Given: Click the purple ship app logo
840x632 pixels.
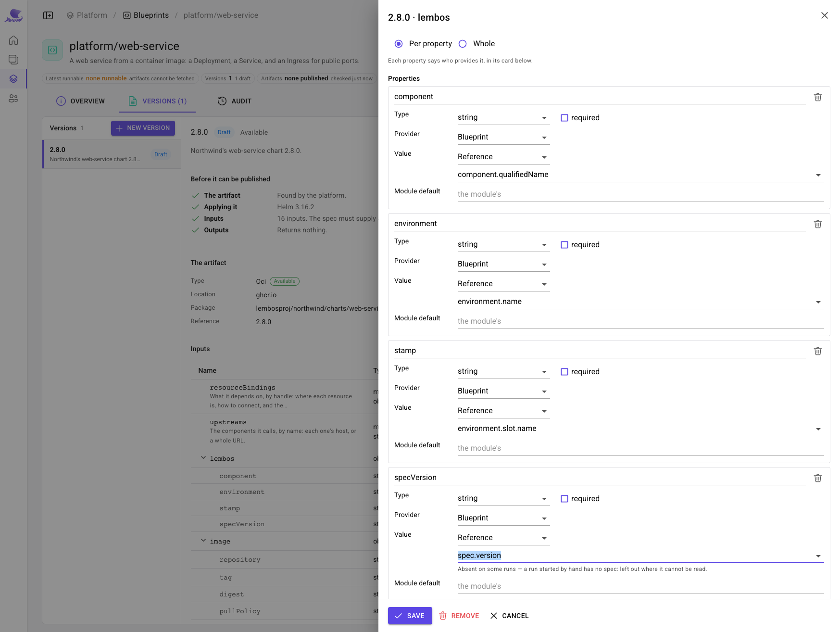Looking at the screenshot, I should pyautogui.click(x=13, y=15).
